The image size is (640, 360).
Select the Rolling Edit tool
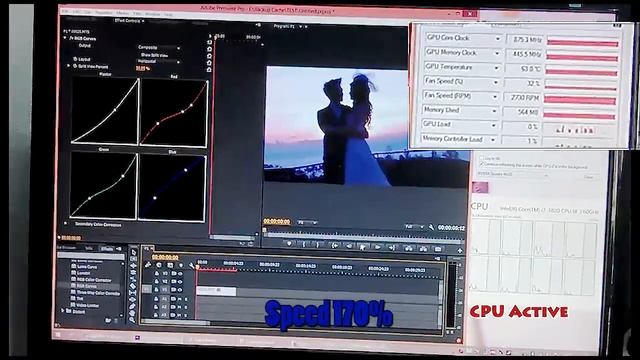(133, 272)
